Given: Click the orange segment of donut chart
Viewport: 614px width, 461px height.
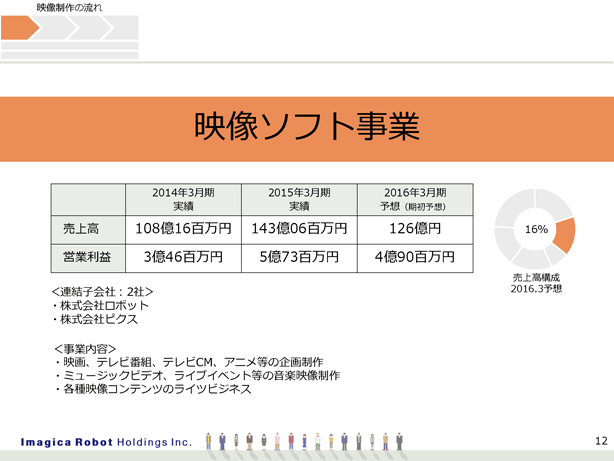Looking at the screenshot, I should pyautogui.click(x=566, y=235).
